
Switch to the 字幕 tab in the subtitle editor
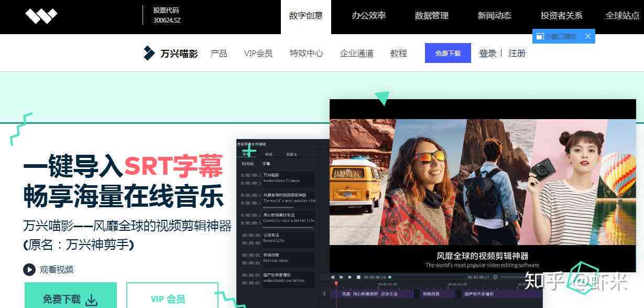pyautogui.click(x=246, y=154)
